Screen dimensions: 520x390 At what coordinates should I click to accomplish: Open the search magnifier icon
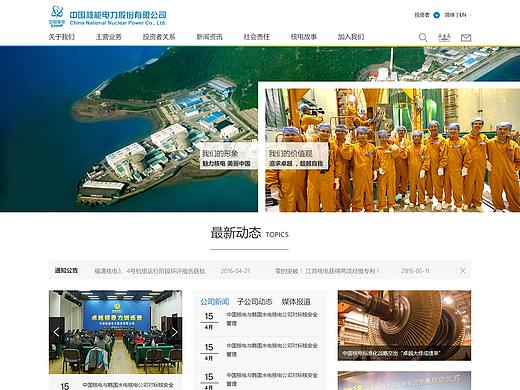pos(423,37)
